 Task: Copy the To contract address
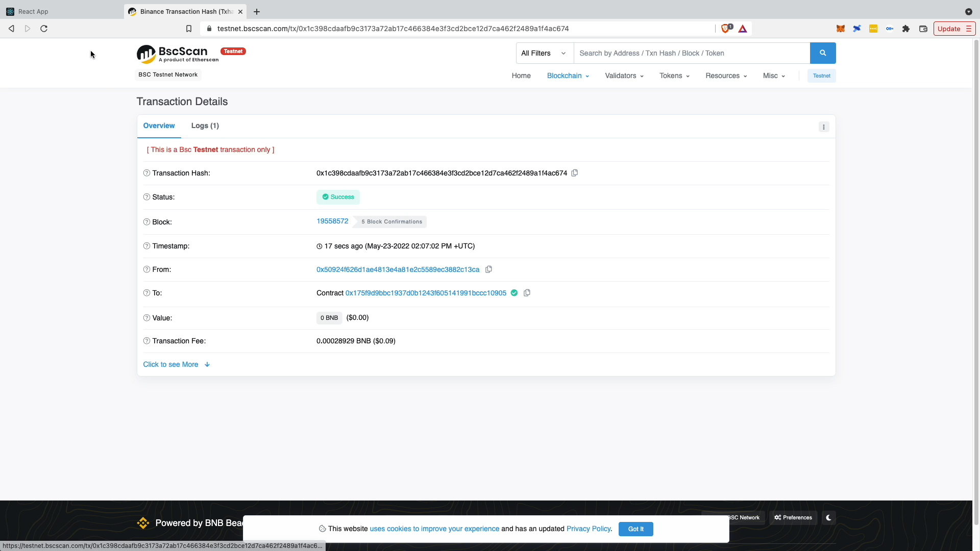click(x=527, y=293)
